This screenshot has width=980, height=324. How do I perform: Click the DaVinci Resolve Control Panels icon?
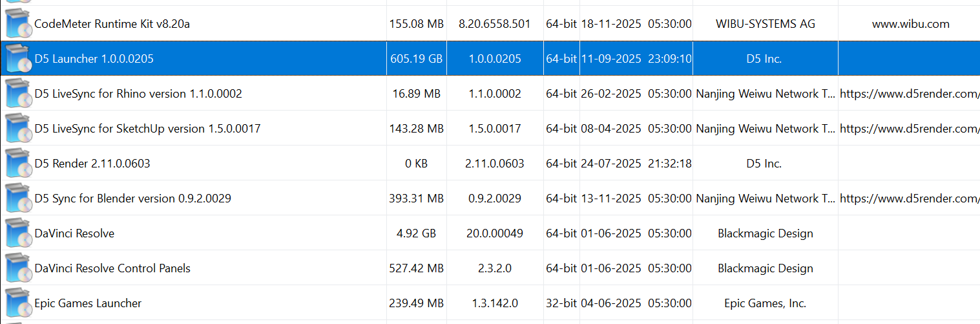pyautogui.click(x=17, y=268)
